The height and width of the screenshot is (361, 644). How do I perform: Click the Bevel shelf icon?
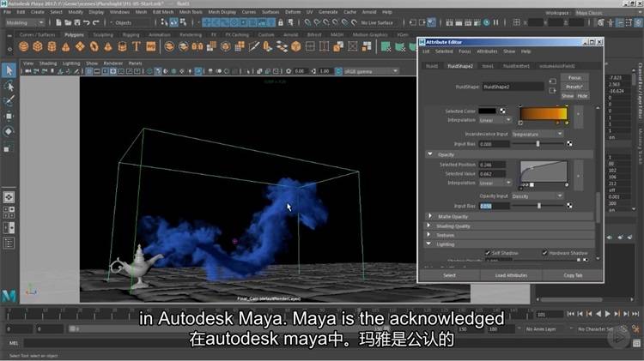click(x=295, y=47)
